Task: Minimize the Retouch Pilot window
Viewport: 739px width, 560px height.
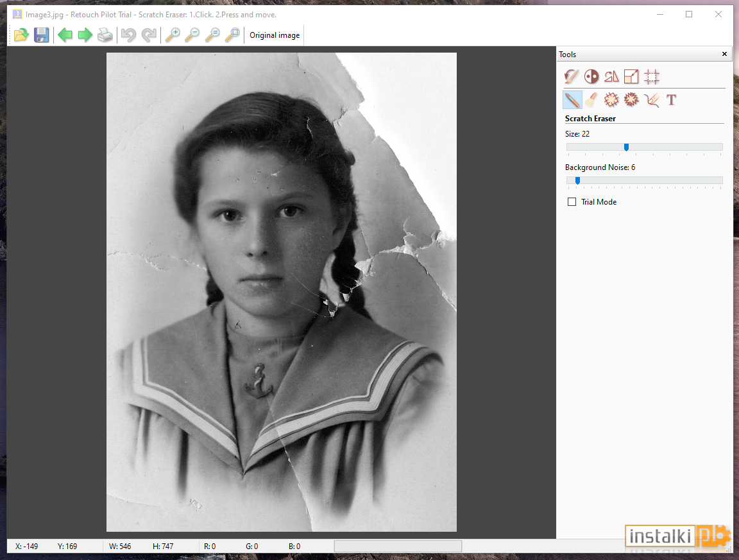Action: 660,14
